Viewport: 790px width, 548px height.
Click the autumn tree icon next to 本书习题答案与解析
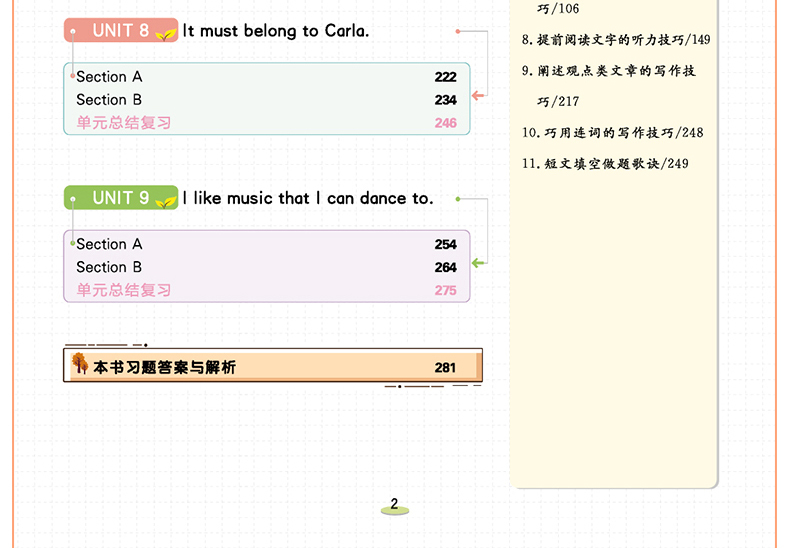tap(79, 365)
